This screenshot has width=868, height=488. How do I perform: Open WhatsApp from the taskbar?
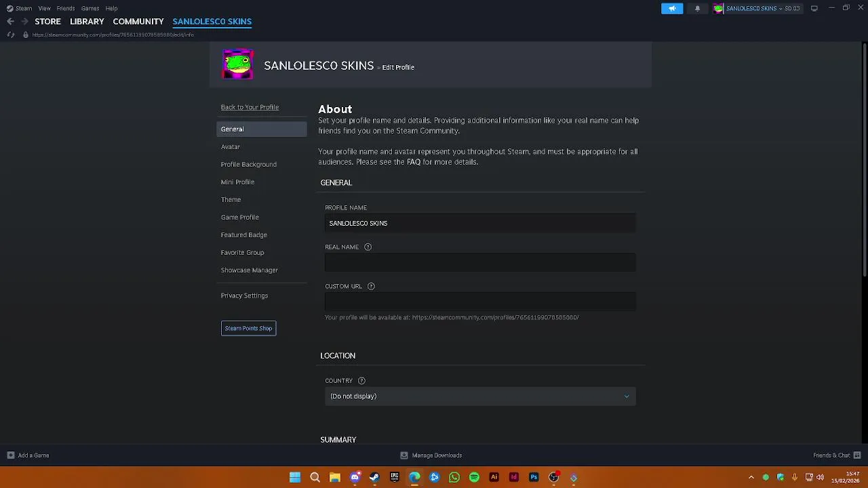pyautogui.click(x=454, y=477)
